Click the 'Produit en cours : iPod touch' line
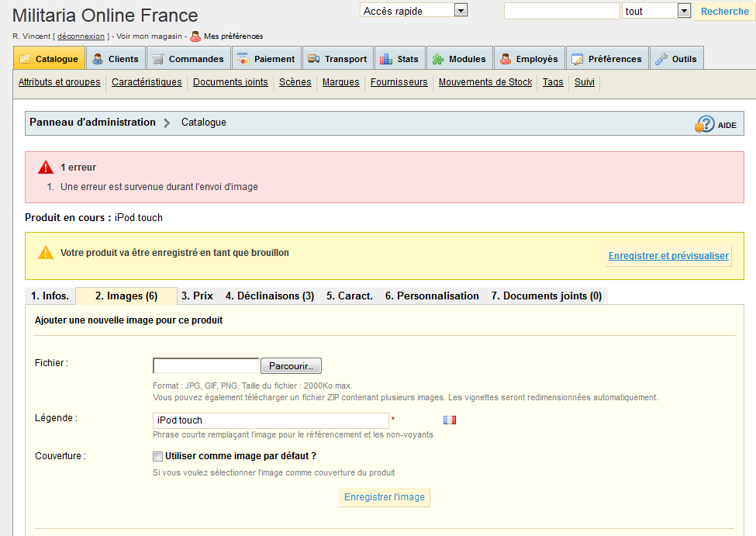Viewport: 756px width, 536px height. (x=94, y=218)
